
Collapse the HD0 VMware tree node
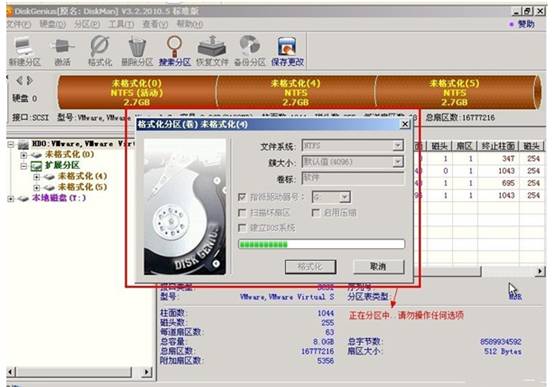pos(11,145)
